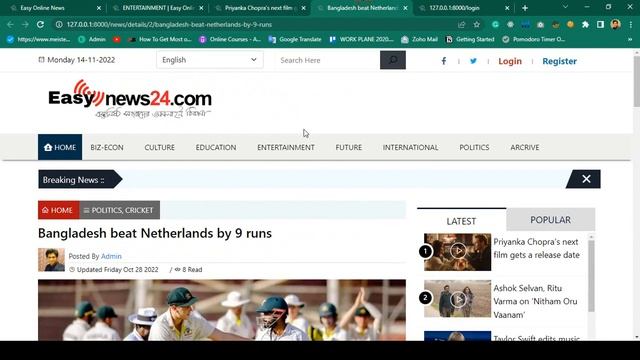Click the sidebar news list scrollbar
Screen dimensions: 640x360
591,276
